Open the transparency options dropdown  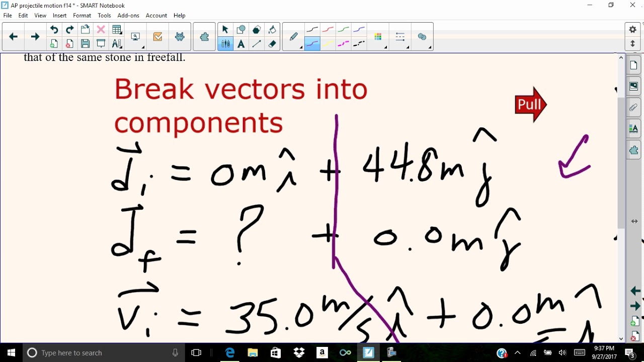tap(423, 37)
